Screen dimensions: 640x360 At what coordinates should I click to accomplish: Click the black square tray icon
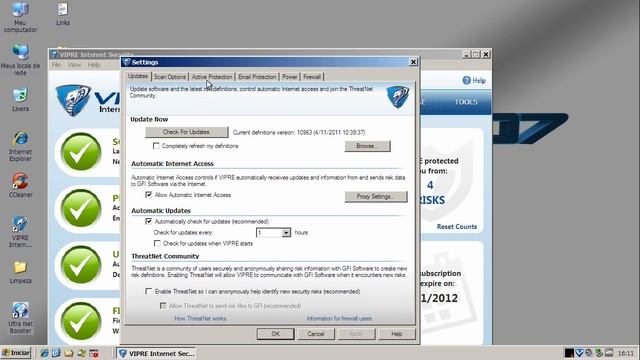coord(569,353)
